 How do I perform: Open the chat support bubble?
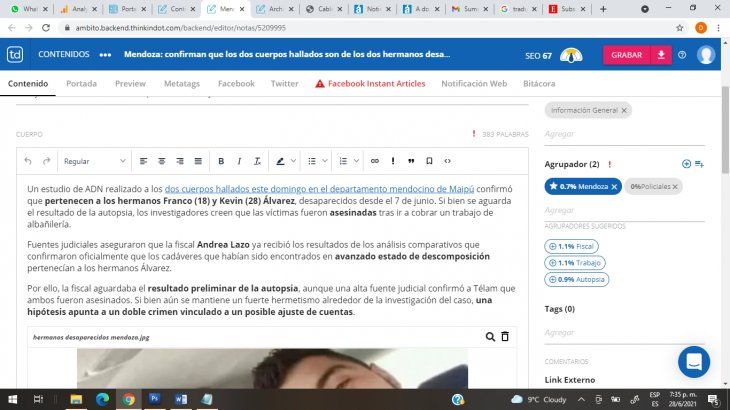(x=693, y=362)
